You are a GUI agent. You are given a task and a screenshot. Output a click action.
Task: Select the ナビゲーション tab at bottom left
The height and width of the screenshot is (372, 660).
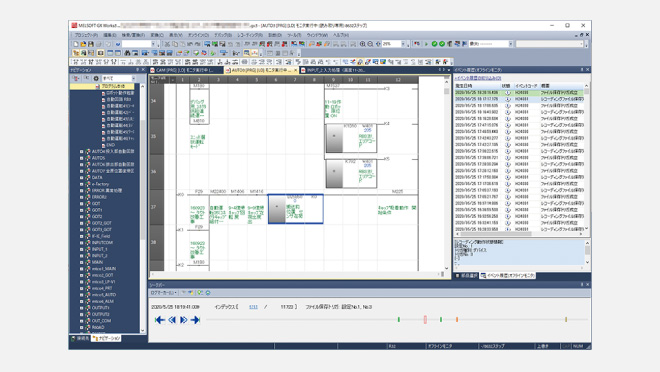106,338
